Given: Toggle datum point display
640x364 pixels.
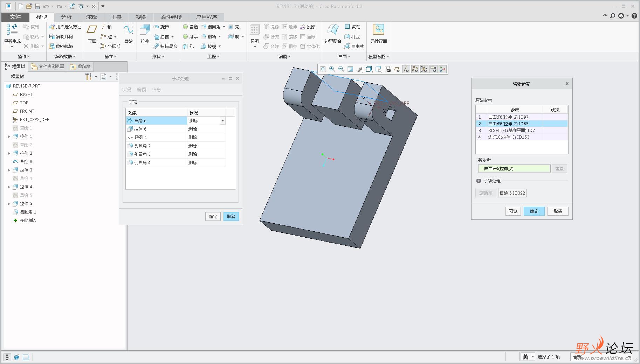Looking at the screenshot, I should 415,69.
